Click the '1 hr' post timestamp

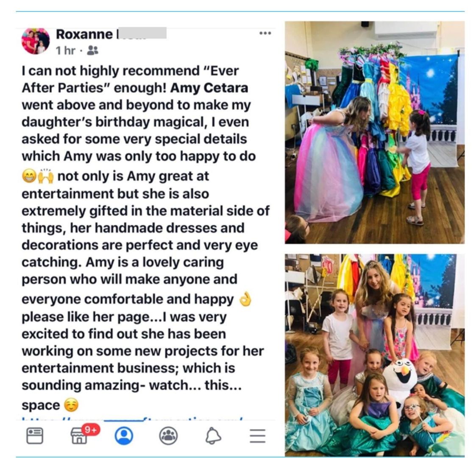[x=65, y=50]
